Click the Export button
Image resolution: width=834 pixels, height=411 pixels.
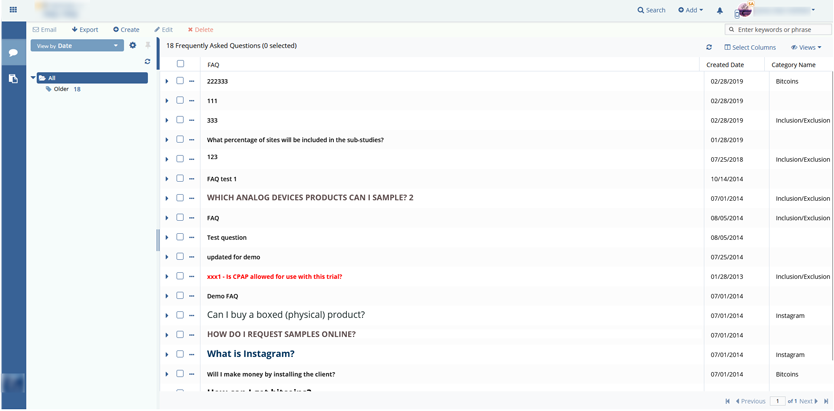[x=85, y=30]
